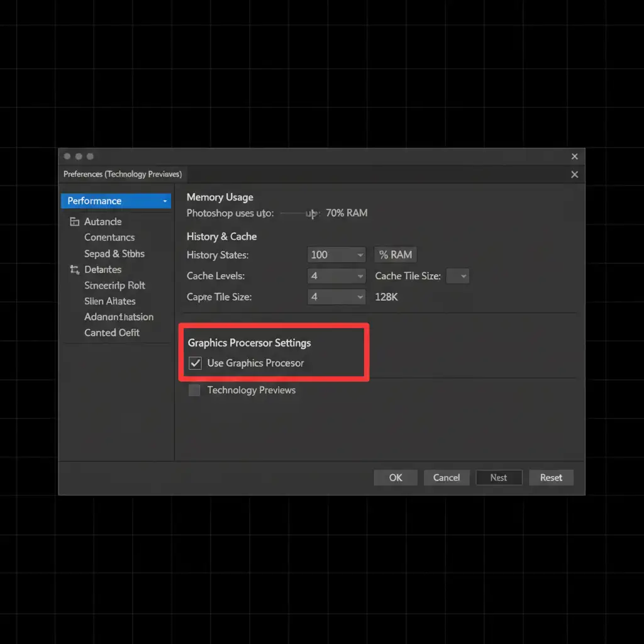Image resolution: width=644 pixels, height=644 pixels.
Task: Enable the Technology Previews checkbox
Action: pyautogui.click(x=195, y=391)
